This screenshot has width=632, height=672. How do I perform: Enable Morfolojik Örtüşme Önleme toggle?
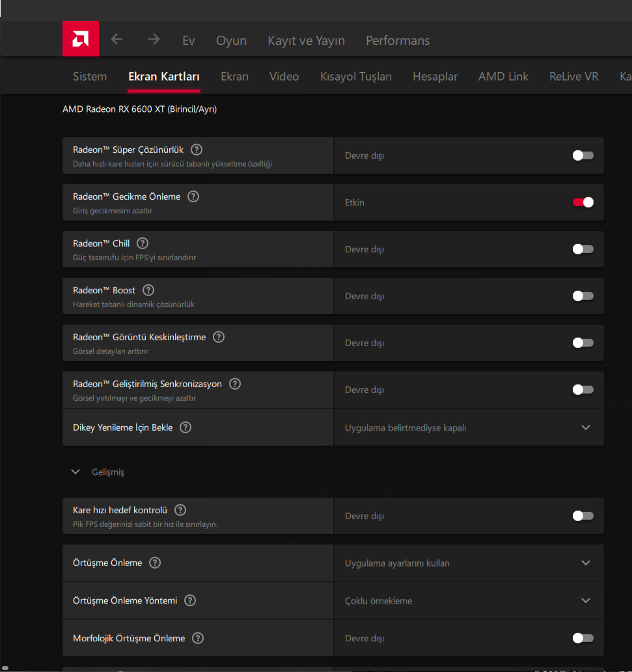583,638
